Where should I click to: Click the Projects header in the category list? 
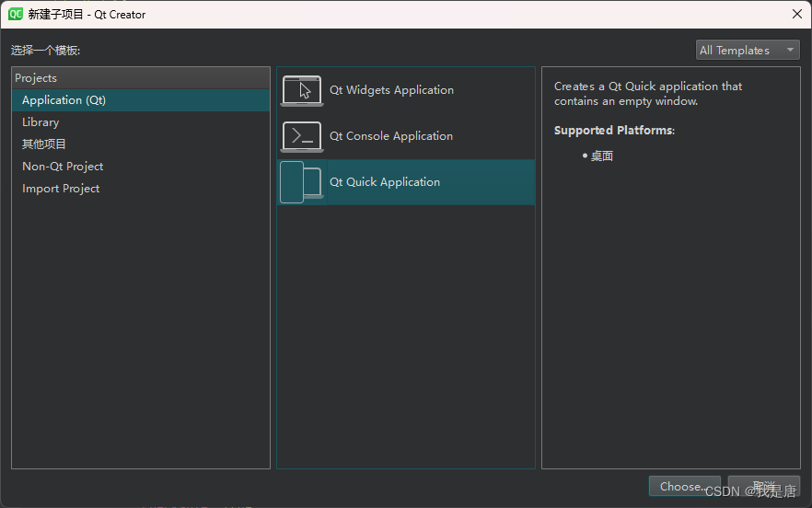(140, 77)
